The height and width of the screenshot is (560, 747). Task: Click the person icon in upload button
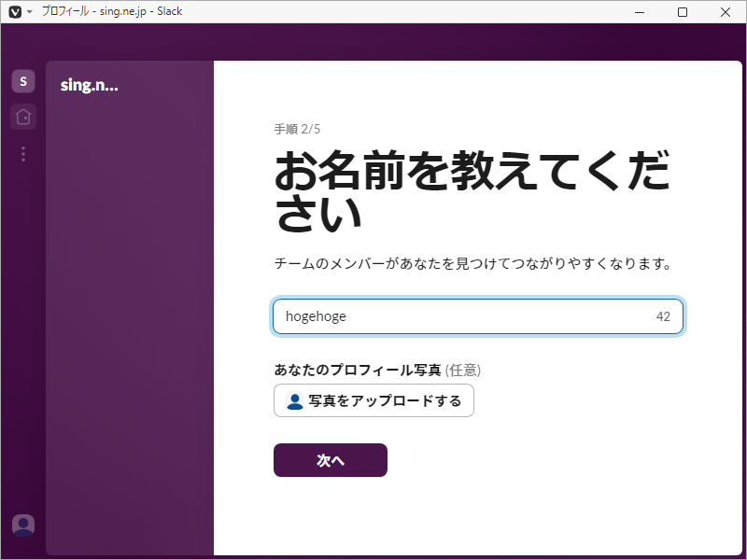pos(294,401)
